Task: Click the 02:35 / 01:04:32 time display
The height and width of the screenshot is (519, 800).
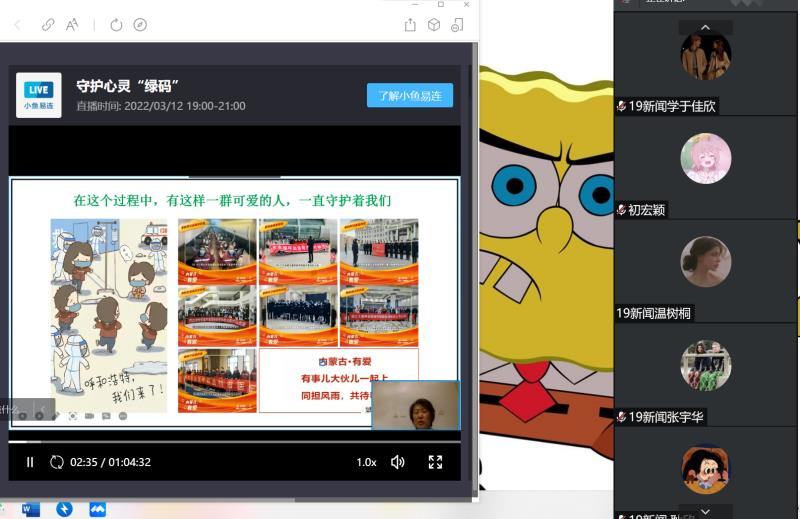Action: tap(110, 462)
